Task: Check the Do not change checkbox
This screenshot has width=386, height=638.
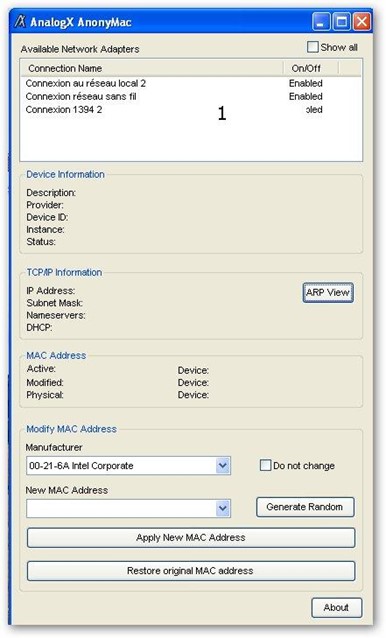Action: pyautogui.click(x=265, y=465)
